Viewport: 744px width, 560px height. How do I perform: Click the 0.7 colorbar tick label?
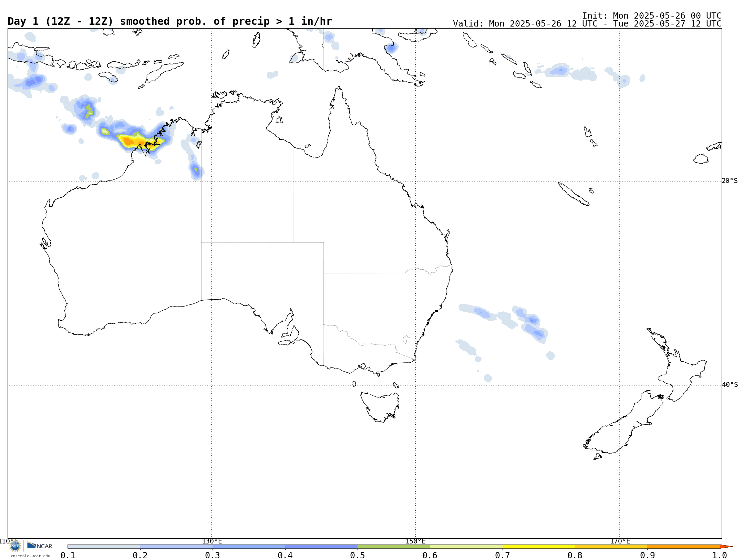503,555
